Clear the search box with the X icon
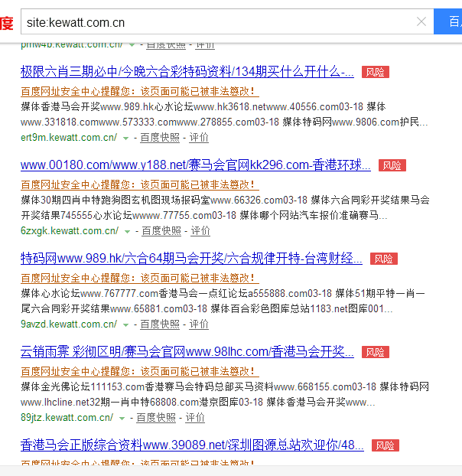Screen dimensions: 462x476 (421, 21)
